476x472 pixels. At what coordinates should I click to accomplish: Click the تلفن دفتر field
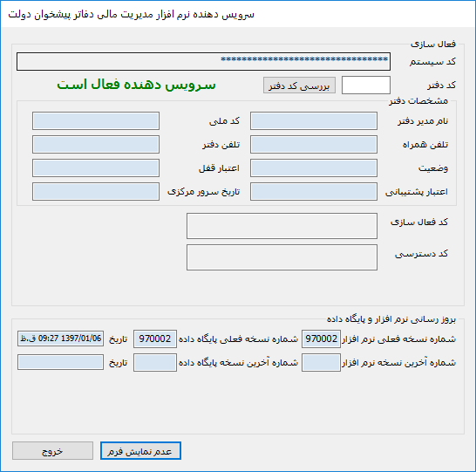click(x=96, y=145)
